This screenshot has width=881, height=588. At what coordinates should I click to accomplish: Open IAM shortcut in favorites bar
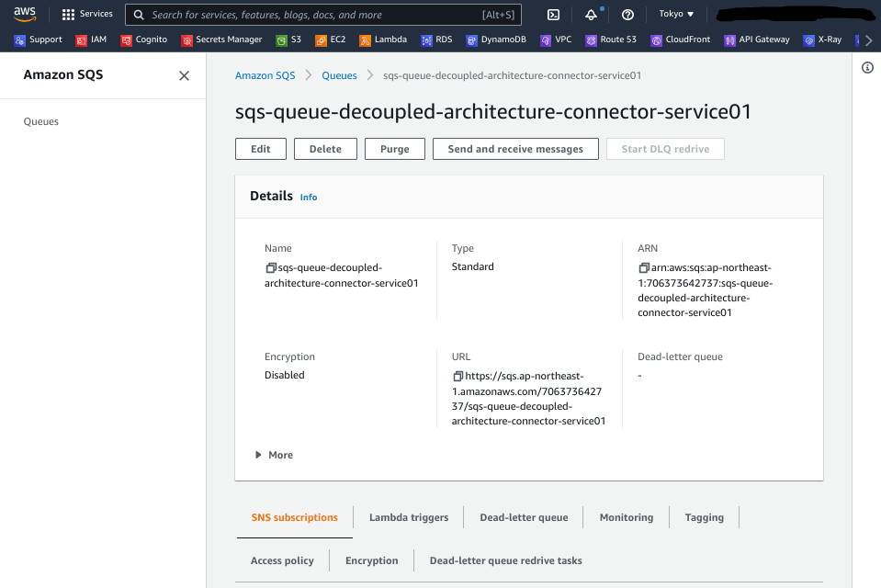pyautogui.click(x=91, y=40)
